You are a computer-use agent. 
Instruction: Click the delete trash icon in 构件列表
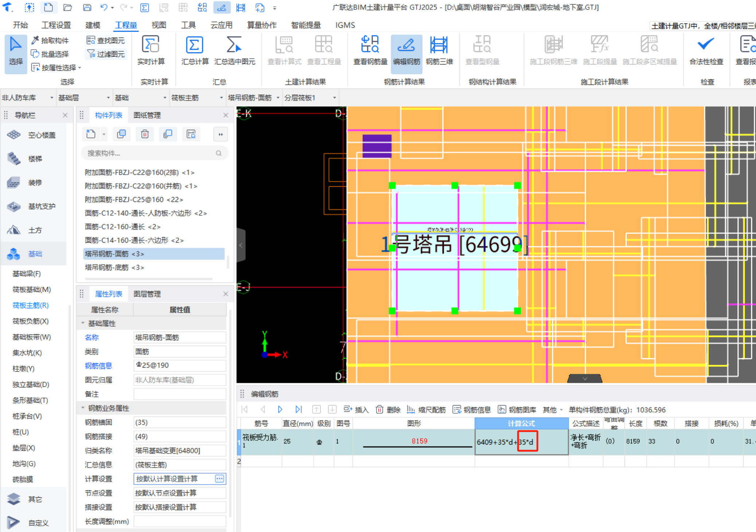(145, 134)
